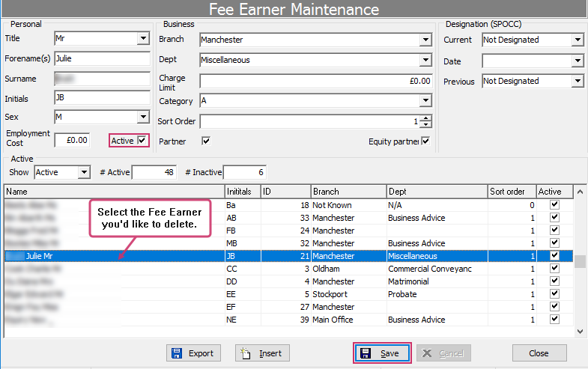This screenshot has width=588, height=369.
Task: Sort by the Name column header
Action: (x=115, y=192)
